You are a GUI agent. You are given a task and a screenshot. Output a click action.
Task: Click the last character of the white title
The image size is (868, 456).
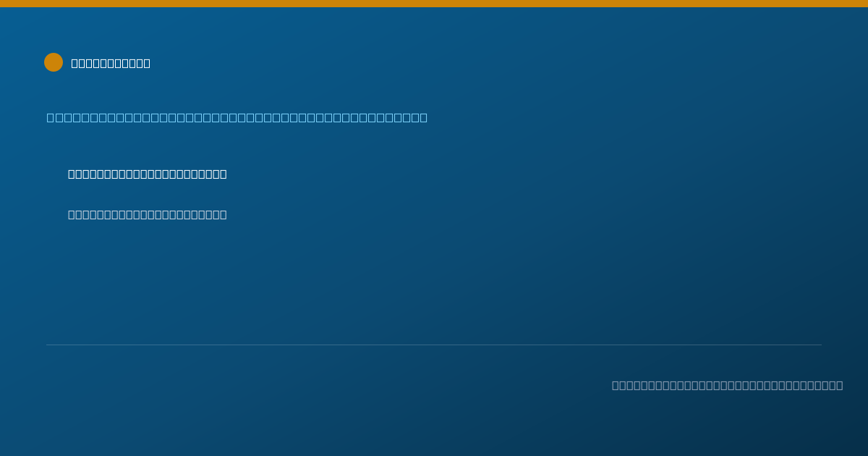(146, 63)
